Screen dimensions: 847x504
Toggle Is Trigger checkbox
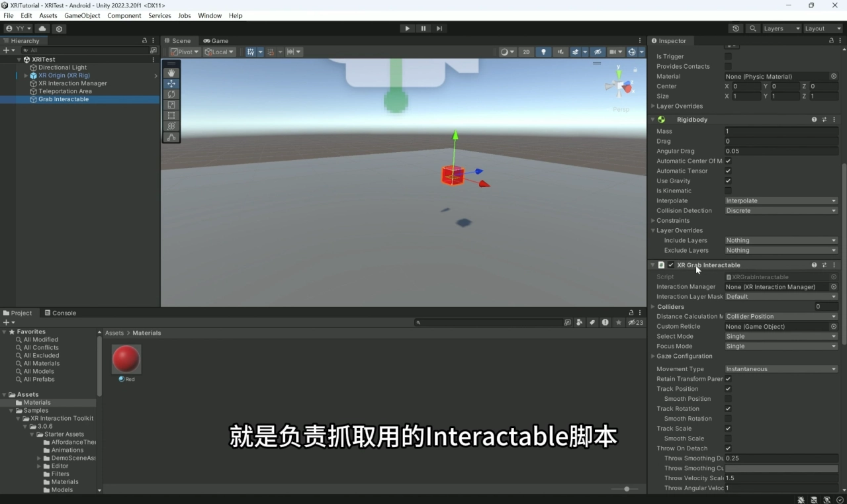pos(728,56)
